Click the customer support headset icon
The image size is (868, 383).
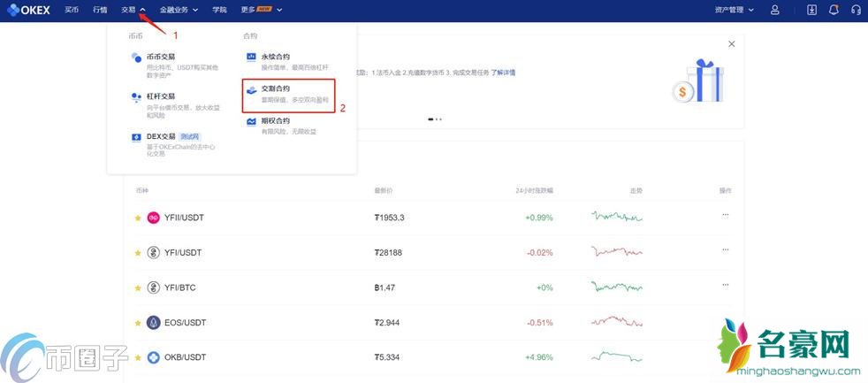click(x=855, y=10)
